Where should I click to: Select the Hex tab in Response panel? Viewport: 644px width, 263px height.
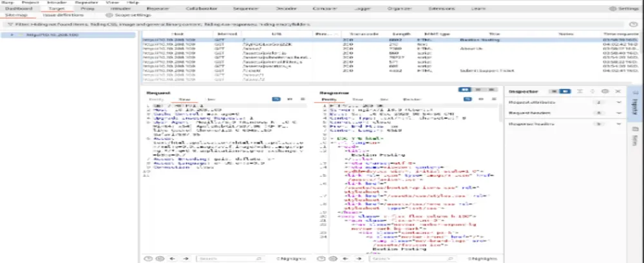coord(384,99)
